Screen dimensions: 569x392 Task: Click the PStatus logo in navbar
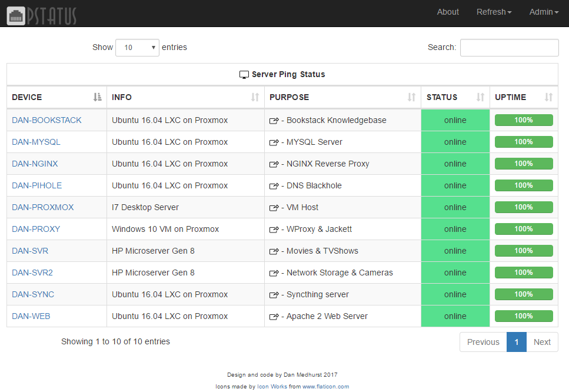point(41,16)
